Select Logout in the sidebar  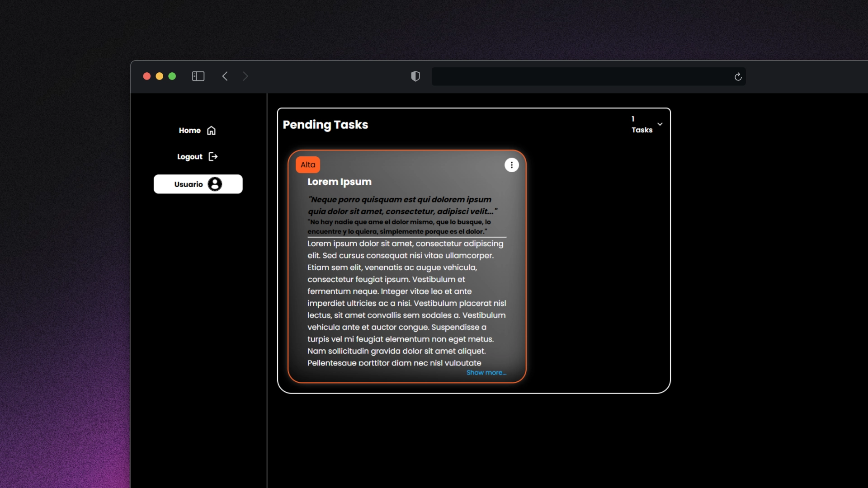pos(190,157)
